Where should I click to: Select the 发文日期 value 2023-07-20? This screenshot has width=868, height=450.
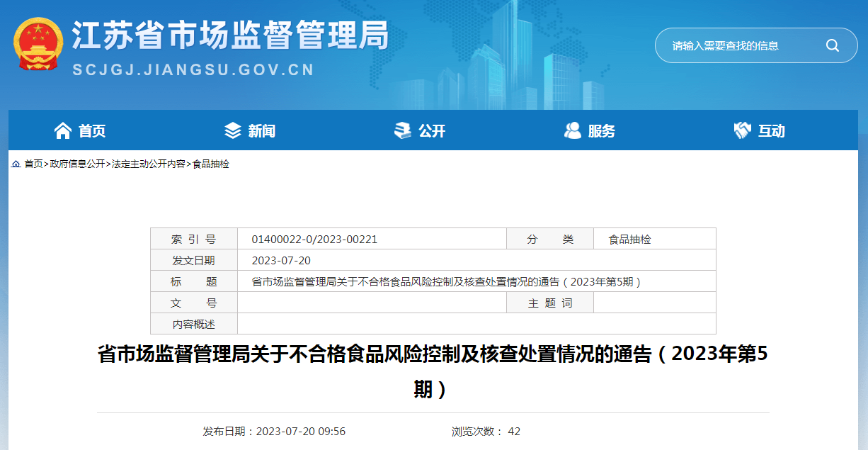[281, 260]
